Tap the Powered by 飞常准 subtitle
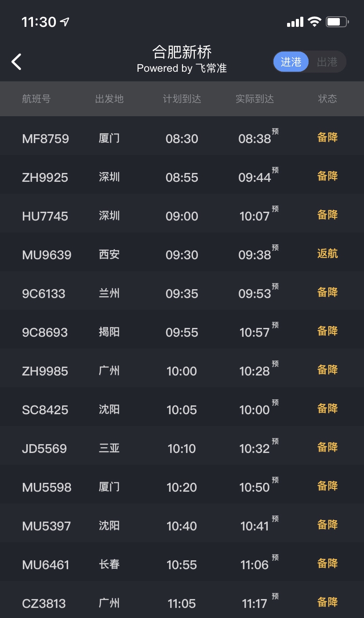 [182, 69]
